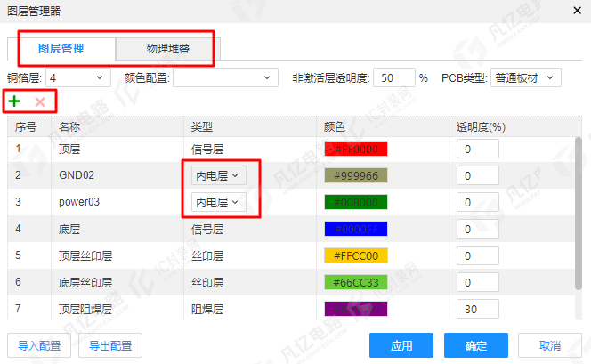This screenshot has width=591, height=364.
Task: Open the type dropdown for power03 layer
Action: [x=218, y=202]
